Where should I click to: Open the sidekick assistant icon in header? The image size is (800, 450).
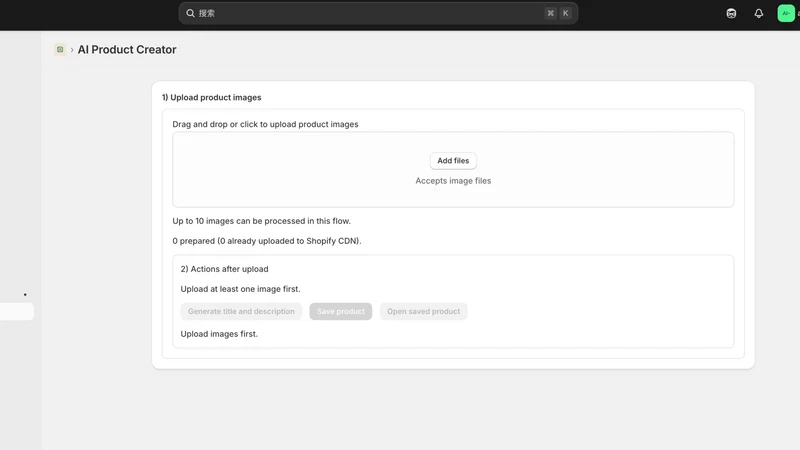click(x=731, y=13)
